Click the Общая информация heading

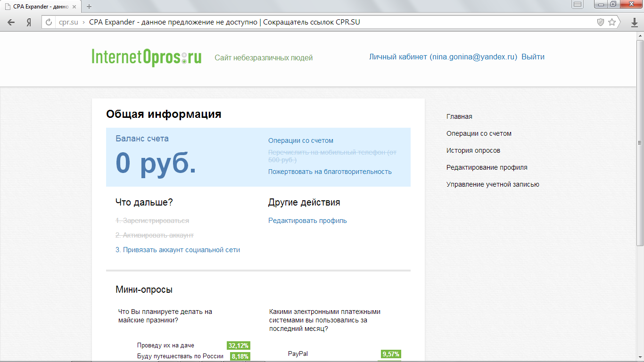pyautogui.click(x=164, y=114)
